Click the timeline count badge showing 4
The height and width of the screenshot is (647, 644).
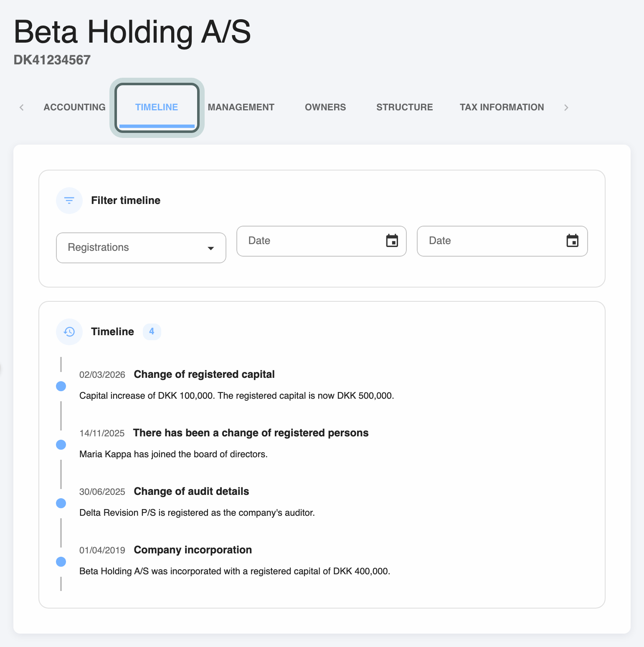pyautogui.click(x=152, y=331)
